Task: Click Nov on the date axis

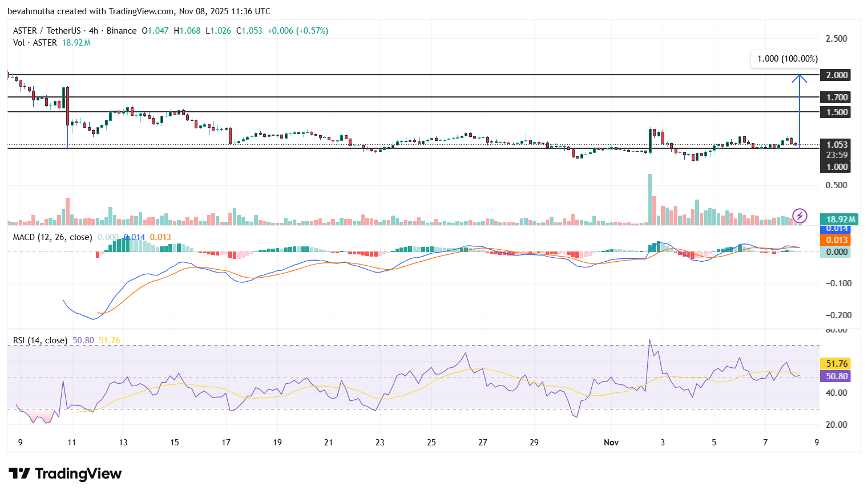Action: [x=611, y=442]
